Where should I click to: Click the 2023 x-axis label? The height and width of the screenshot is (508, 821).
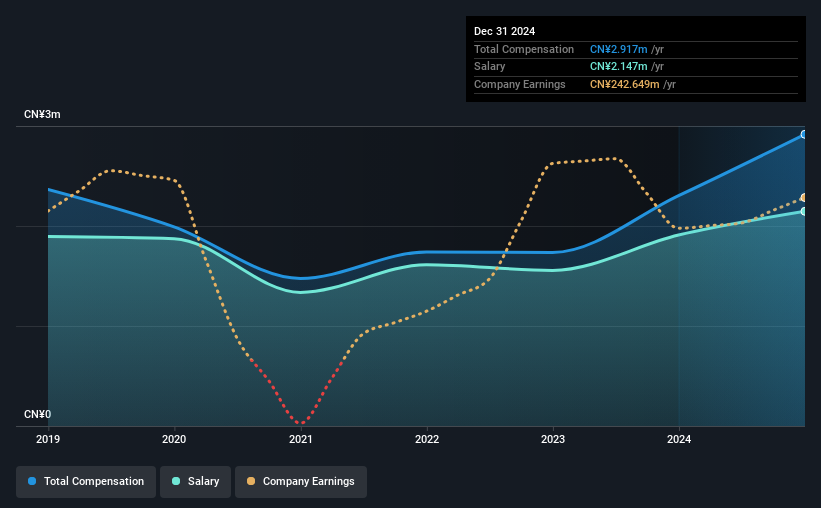(553, 439)
